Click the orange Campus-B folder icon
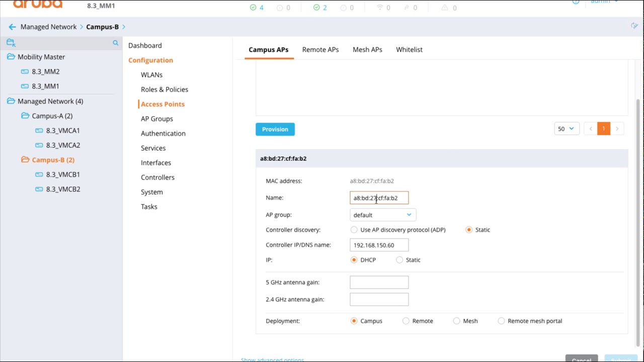 click(x=25, y=159)
